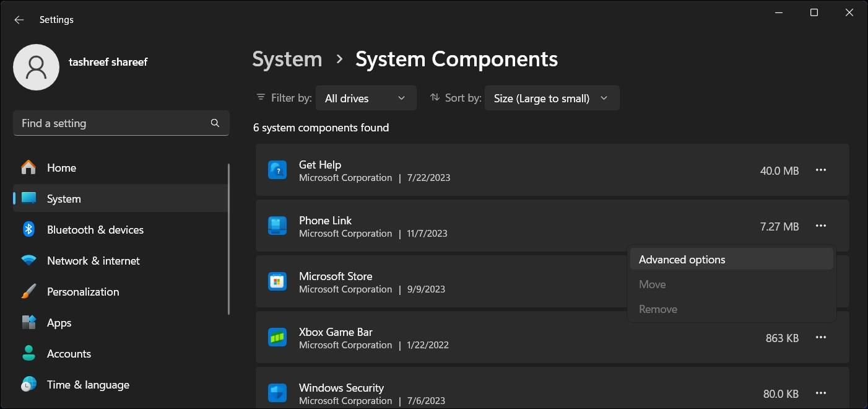Click the System breadcrumb link
This screenshot has height=409, width=868.
287,58
